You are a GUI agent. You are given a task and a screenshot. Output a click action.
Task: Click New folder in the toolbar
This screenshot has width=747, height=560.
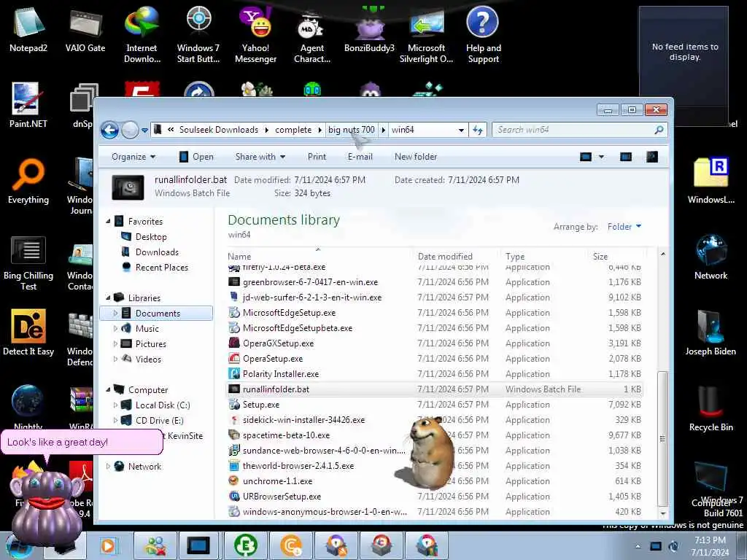[x=415, y=157]
